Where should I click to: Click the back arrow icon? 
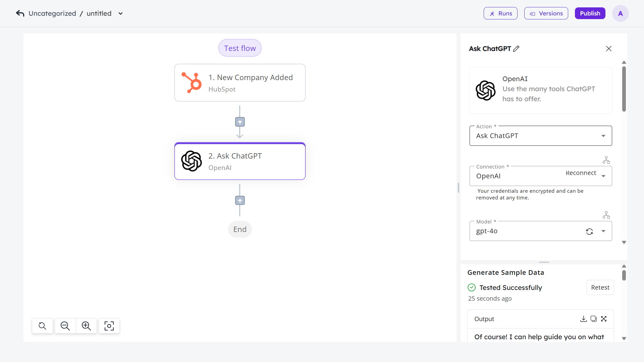coord(20,13)
